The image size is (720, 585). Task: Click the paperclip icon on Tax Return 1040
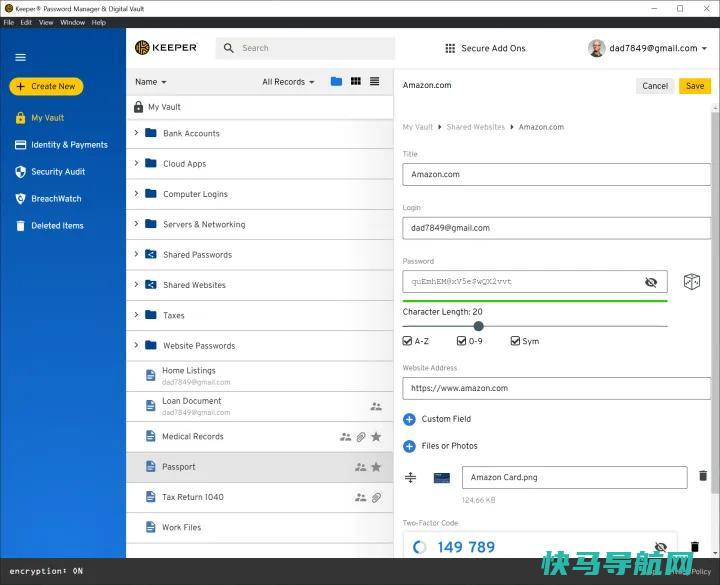[x=376, y=497]
